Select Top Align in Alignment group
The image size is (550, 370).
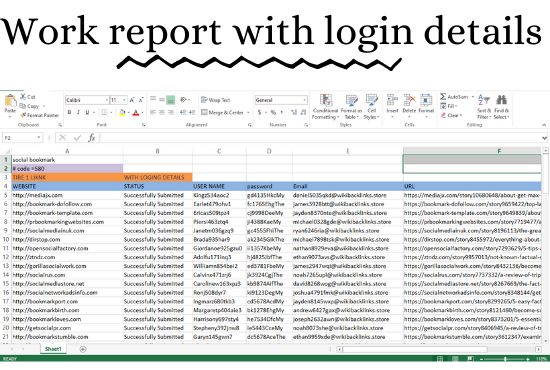point(153,100)
